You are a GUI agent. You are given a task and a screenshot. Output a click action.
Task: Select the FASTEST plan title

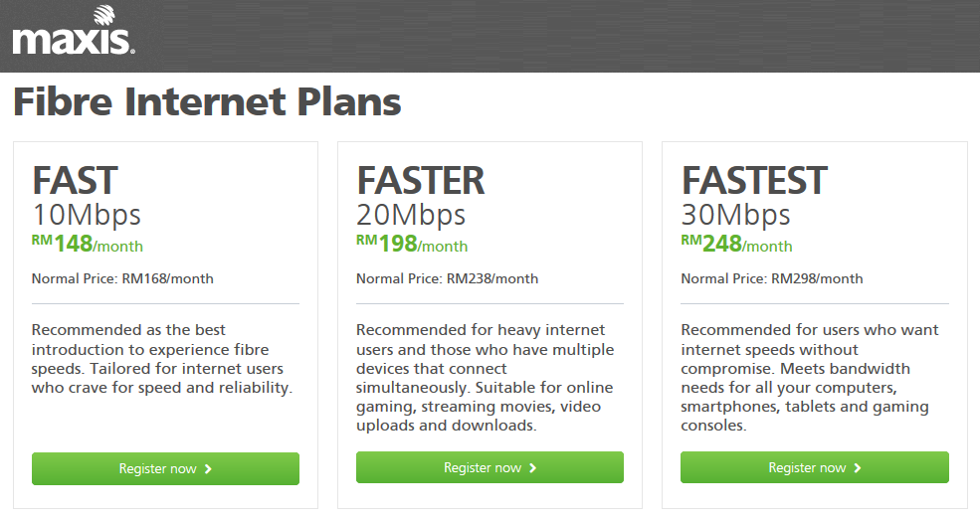click(754, 181)
